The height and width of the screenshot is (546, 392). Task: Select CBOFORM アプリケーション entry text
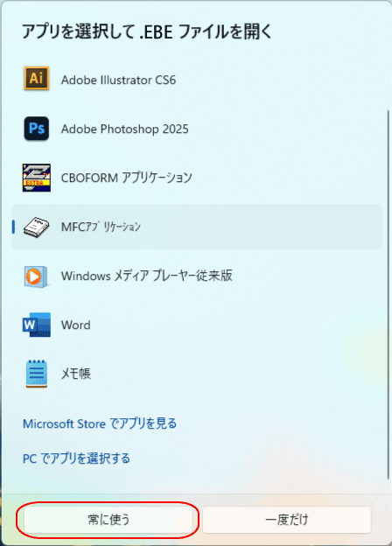tap(126, 178)
